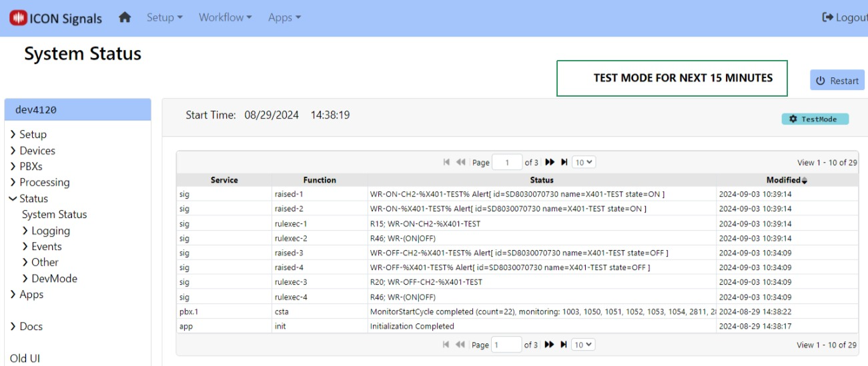
Task: Select the raised-3 function cell
Action: point(320,253)
